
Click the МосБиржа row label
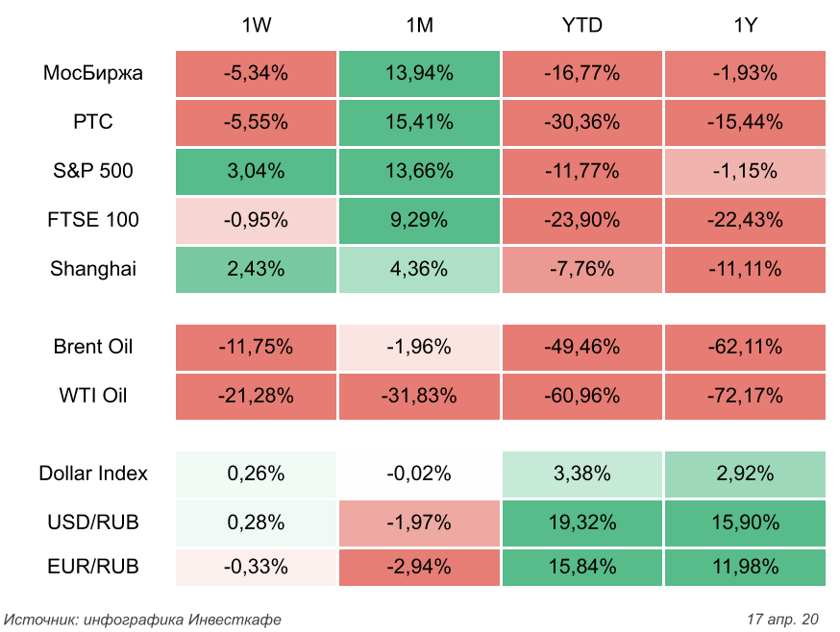pyautogui.click(x=93, y=73)
